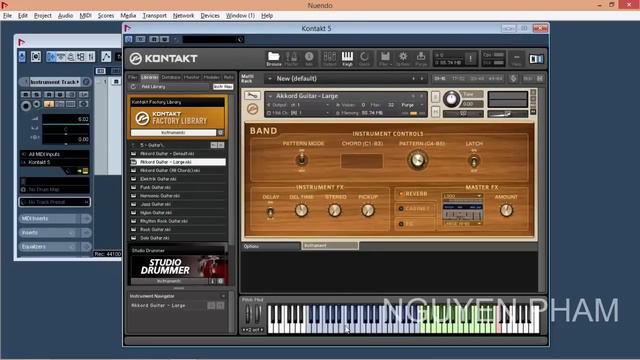Open the MIDI menu
640x360 pixels.
click(x=85, y=16)
